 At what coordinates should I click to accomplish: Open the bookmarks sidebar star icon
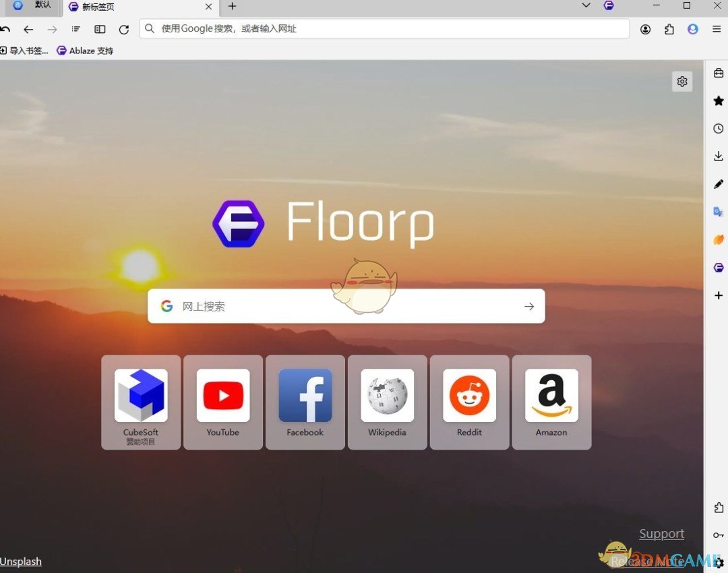718,101
